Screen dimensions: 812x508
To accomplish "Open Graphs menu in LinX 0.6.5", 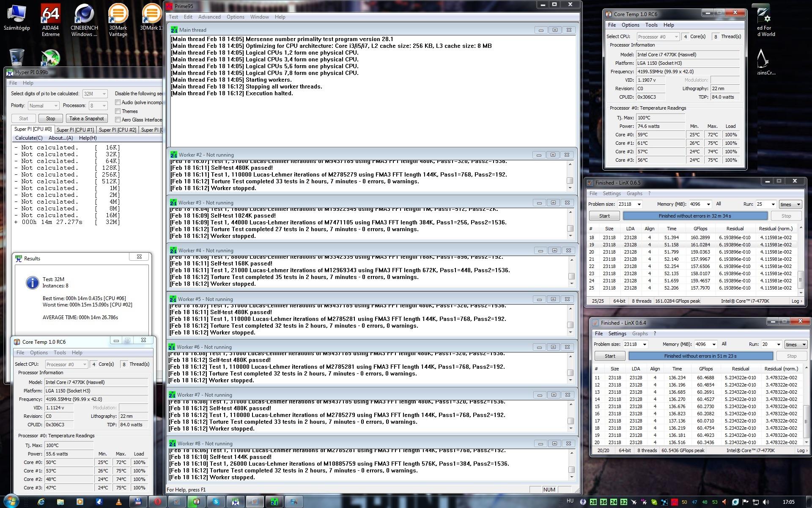I will [634, 193].
